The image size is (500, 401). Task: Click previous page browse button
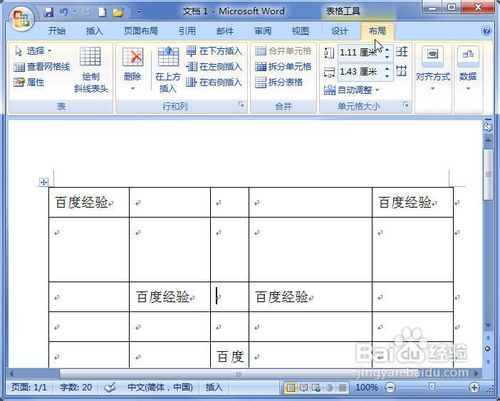tap(488, 338)
